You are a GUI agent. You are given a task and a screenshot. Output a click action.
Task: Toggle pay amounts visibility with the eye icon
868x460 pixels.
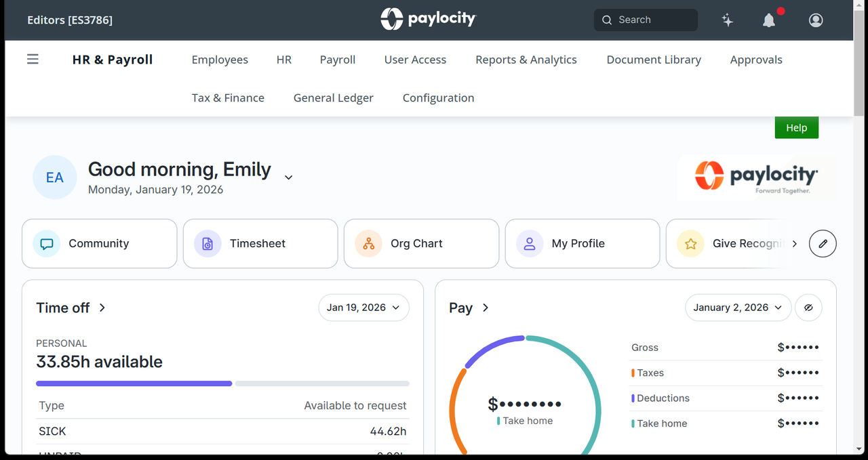pos(808,308)
